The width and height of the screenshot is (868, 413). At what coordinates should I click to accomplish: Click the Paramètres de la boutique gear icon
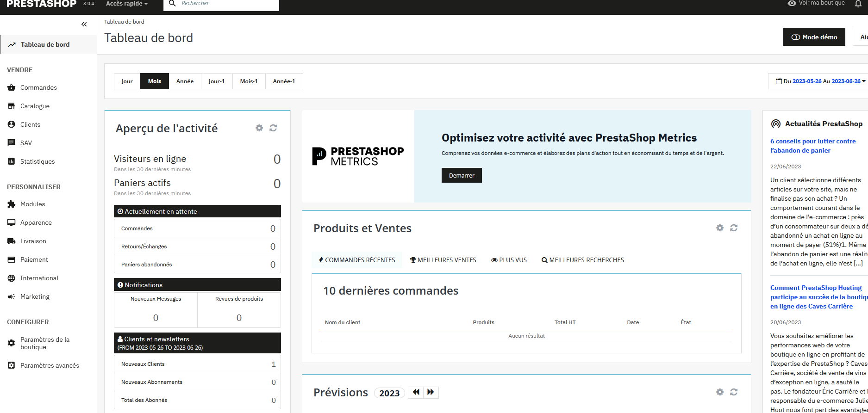pyautogui.click(x=12, y=343)
